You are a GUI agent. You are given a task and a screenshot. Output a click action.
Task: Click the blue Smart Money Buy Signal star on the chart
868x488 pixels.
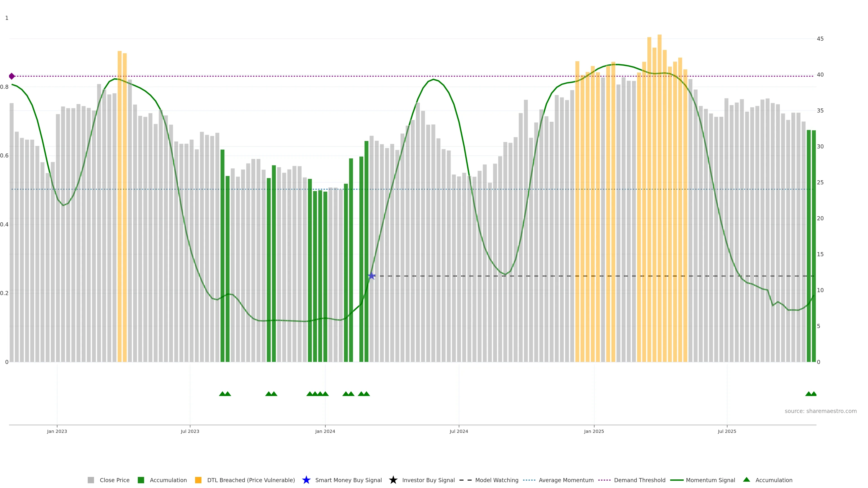click(x=371, y=276)
